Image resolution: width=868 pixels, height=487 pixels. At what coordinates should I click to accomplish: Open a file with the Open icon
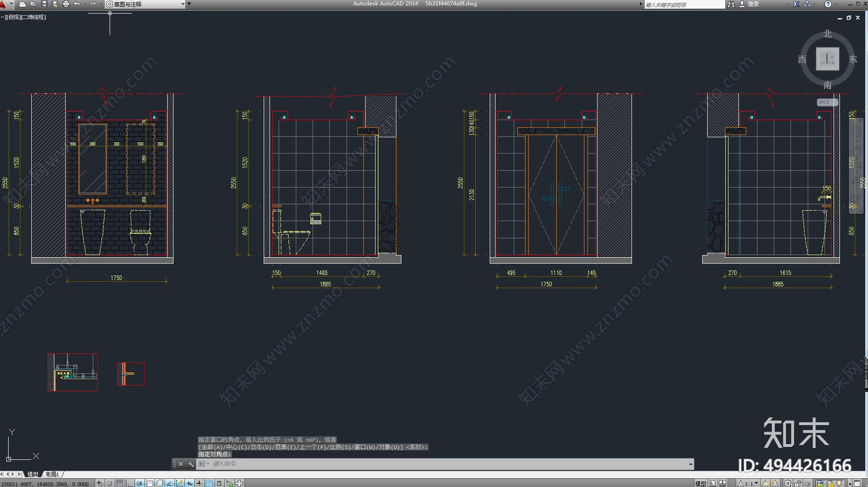[x=33, y=4]
